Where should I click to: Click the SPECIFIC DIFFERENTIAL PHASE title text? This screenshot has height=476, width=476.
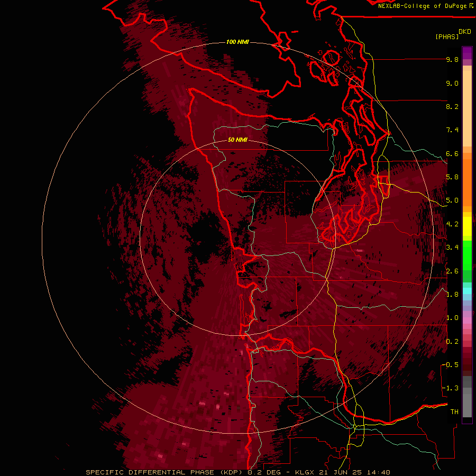coord(150,472)
